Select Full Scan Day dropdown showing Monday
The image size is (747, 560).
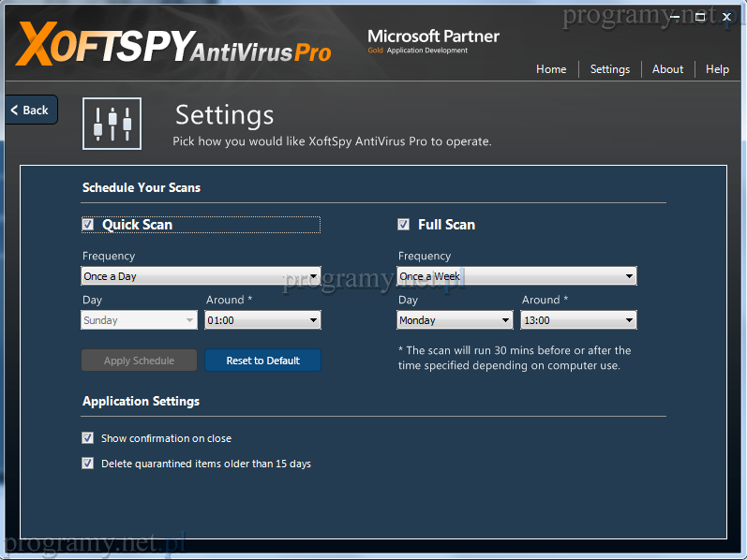point(455,320)
